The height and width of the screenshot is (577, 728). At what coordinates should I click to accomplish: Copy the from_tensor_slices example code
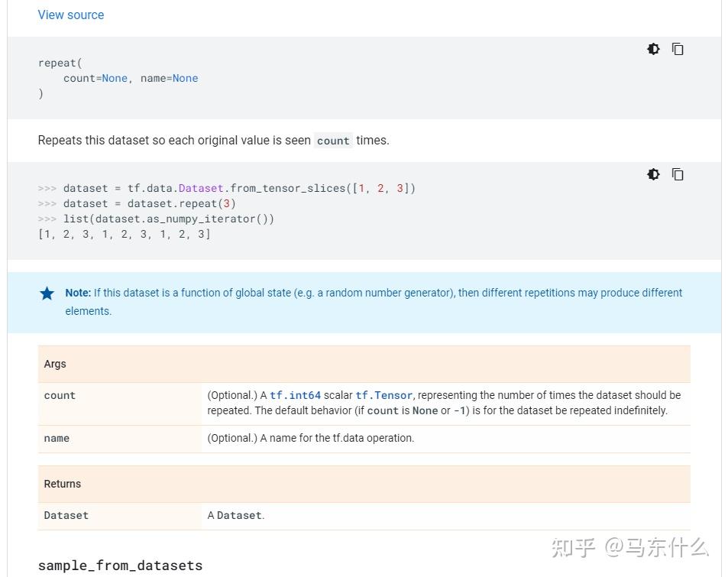(x=678, y=174)
